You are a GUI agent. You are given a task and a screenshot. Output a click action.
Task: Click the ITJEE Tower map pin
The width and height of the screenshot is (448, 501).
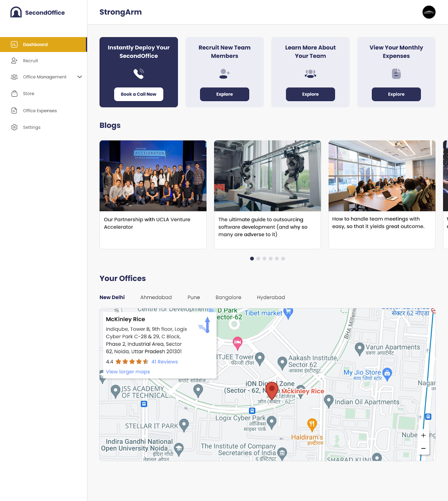click(260, 359)
